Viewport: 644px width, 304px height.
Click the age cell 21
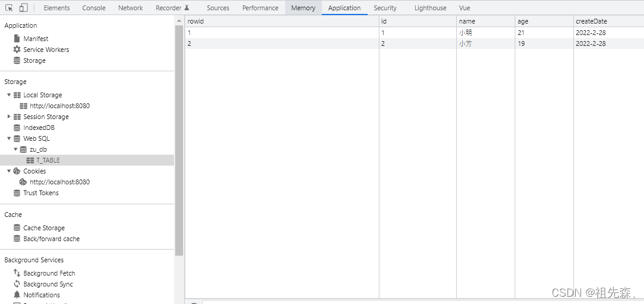click(544, 33)
